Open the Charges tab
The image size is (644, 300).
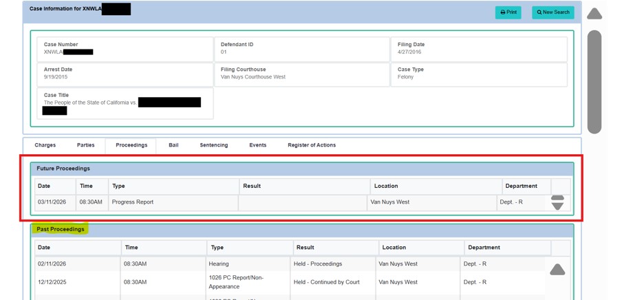[45, 145]
